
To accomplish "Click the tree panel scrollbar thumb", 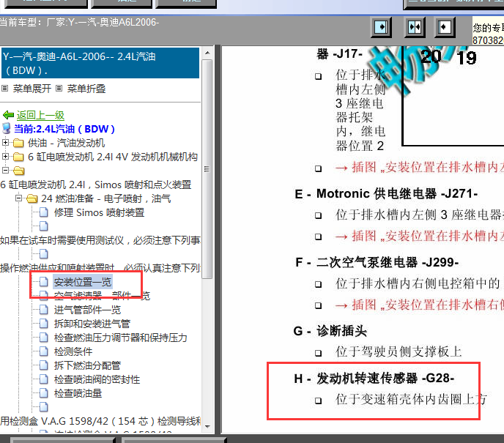I will (207, 168).
